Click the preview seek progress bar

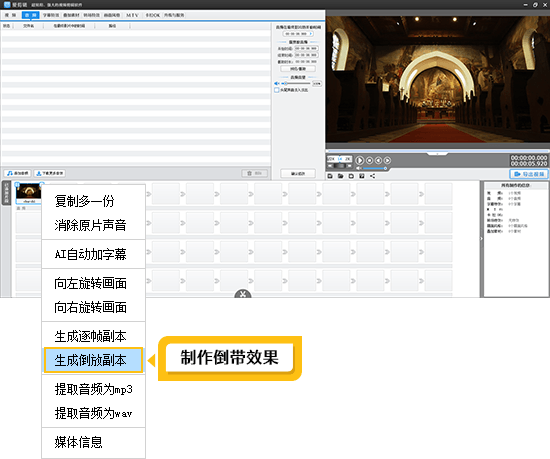pos(437,151)
